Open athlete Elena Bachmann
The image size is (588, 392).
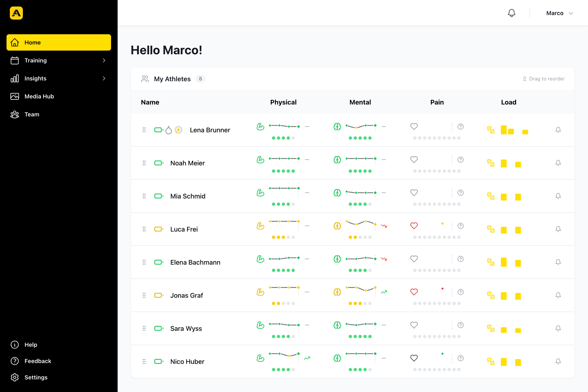[x=195, y=262]
